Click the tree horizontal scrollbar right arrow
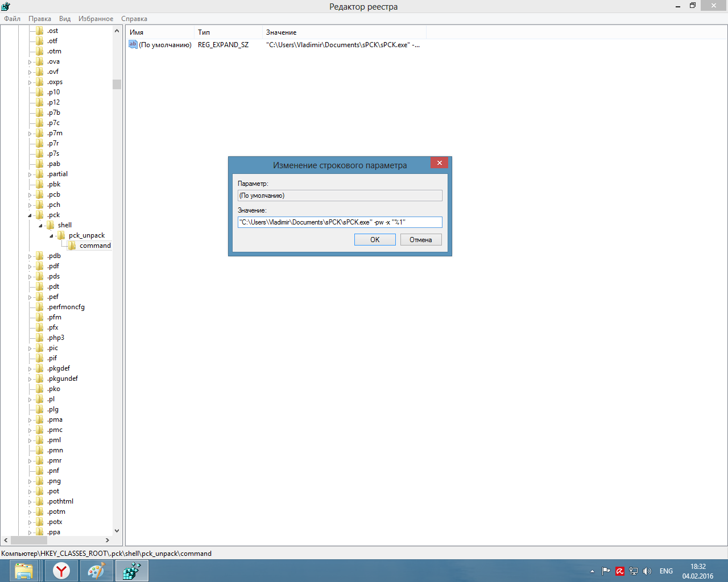Image resolution: width=728 pixels, height=582 pixels. (x=107, y=540)
